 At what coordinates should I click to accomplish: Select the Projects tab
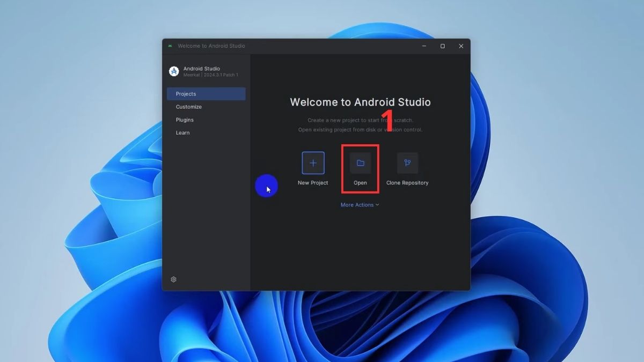pyautogui.click(x=206, y=94)
